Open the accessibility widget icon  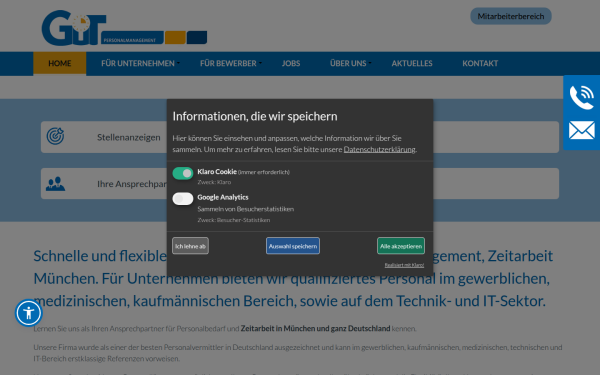point(29,313)
